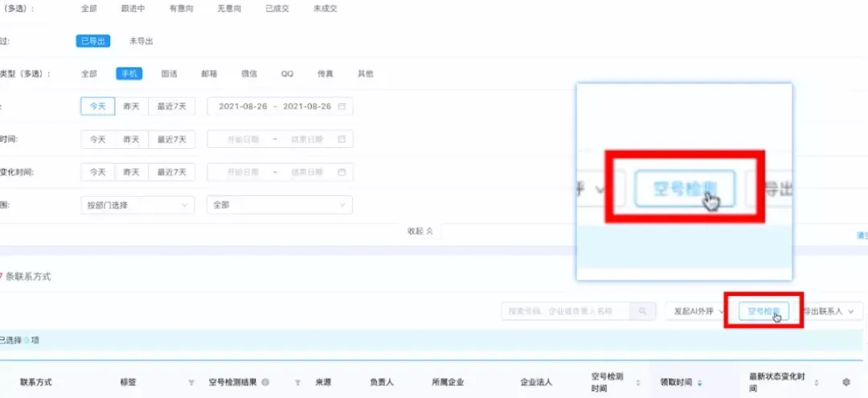Click the calendar icon in the 变化时间 date range

[x=342, y=172]
